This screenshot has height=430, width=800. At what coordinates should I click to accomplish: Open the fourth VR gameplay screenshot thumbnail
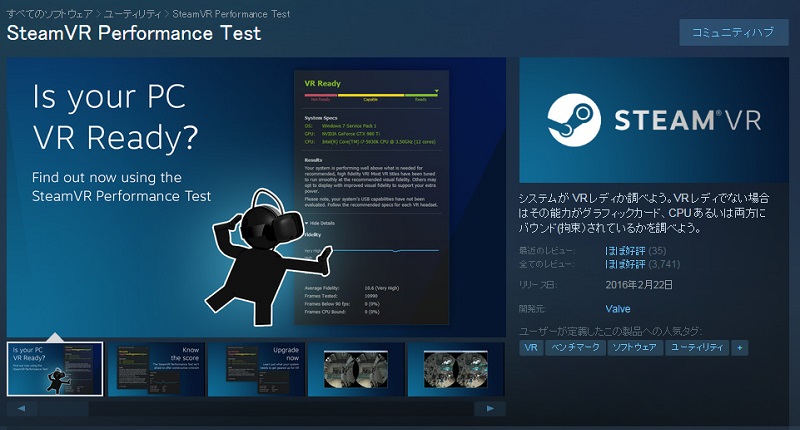[356, 369]
